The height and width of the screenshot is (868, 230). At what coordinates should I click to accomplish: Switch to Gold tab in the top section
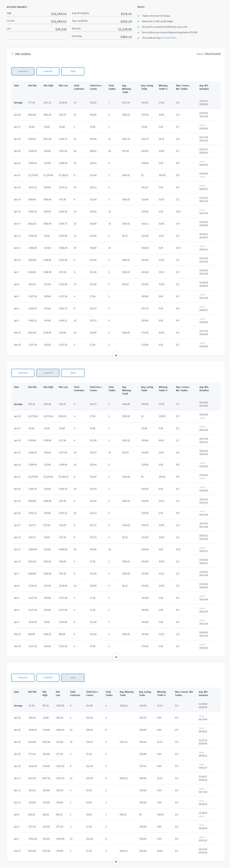tap(73, 71)
